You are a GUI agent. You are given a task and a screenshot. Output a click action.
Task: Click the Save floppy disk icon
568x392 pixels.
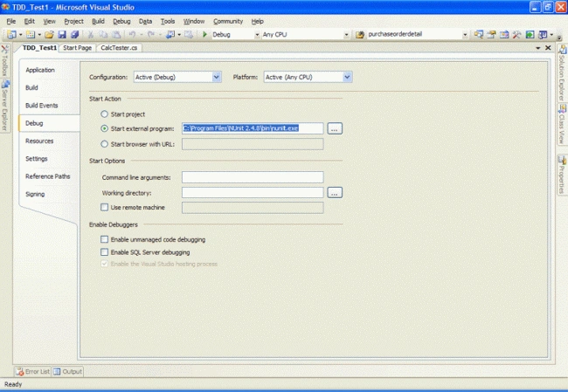click(x=62, y=34)
